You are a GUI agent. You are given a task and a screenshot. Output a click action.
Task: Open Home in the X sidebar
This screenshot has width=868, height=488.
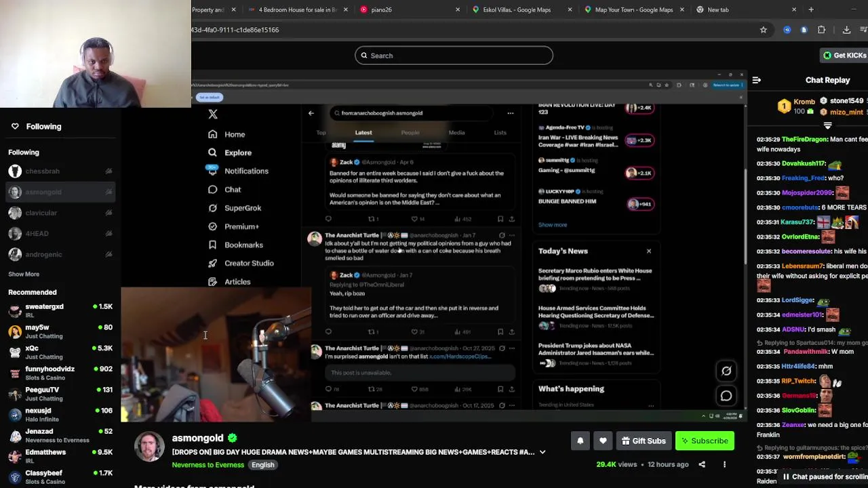tap(227, 134)
